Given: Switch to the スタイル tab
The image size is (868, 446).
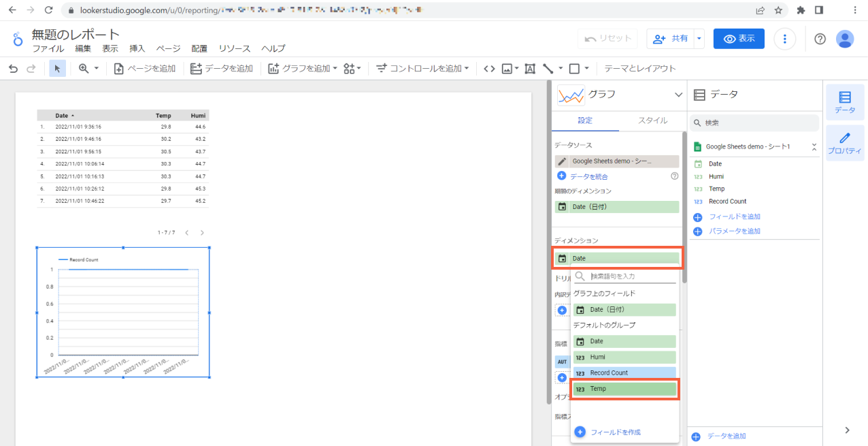Looking at the screenshot, I should pos(652,120).
